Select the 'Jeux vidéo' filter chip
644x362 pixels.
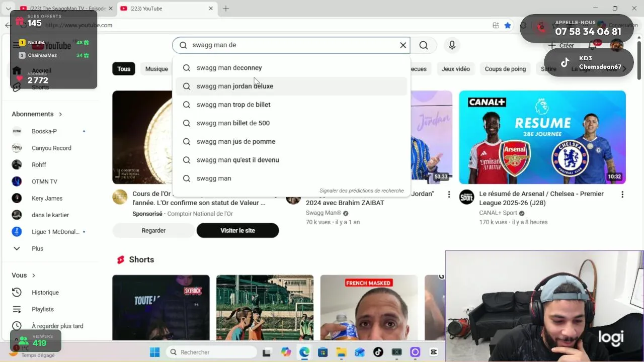click(456, 69)
